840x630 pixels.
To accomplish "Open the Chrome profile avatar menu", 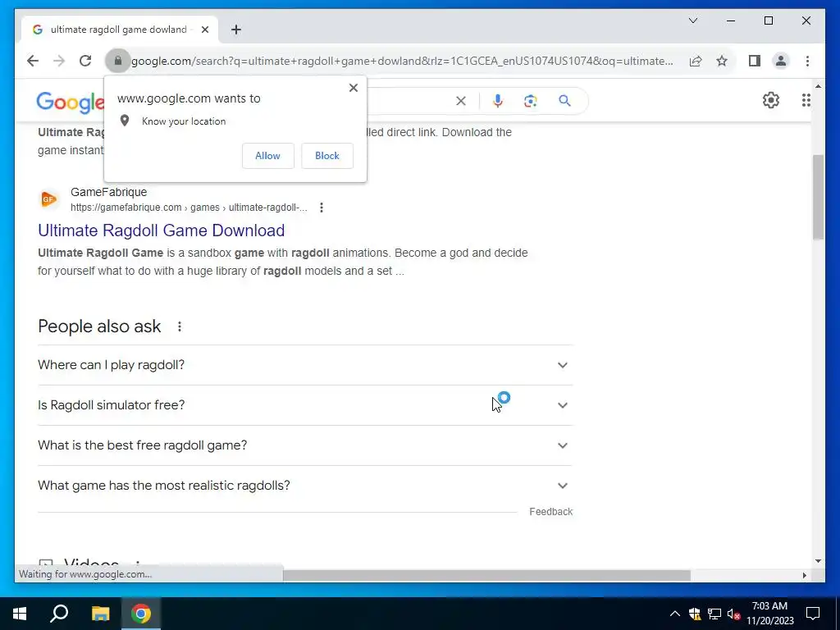I will (x=781, y=61).
